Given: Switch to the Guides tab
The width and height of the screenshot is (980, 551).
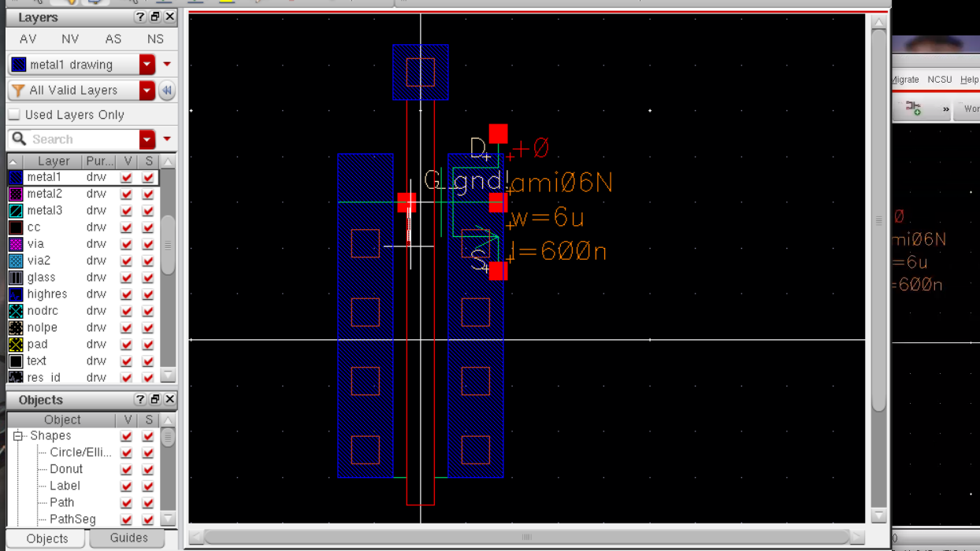Looking at the screenshot, I should tap(128, 538).
